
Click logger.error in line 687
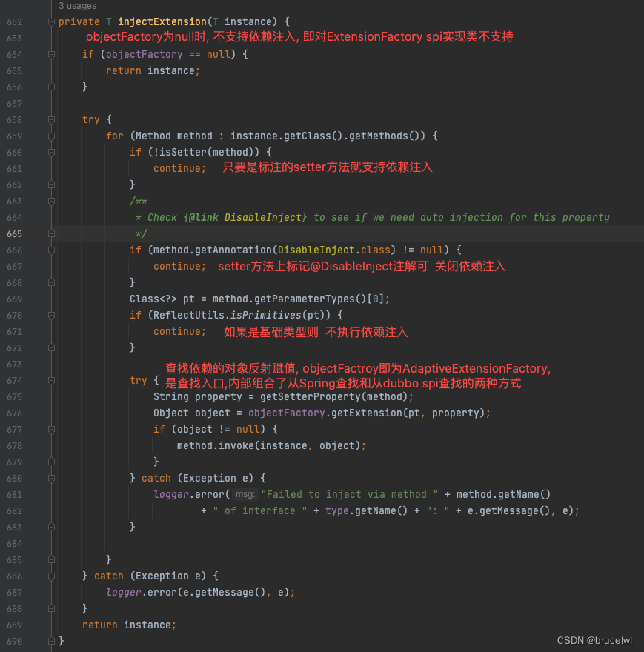coord(142,592)
